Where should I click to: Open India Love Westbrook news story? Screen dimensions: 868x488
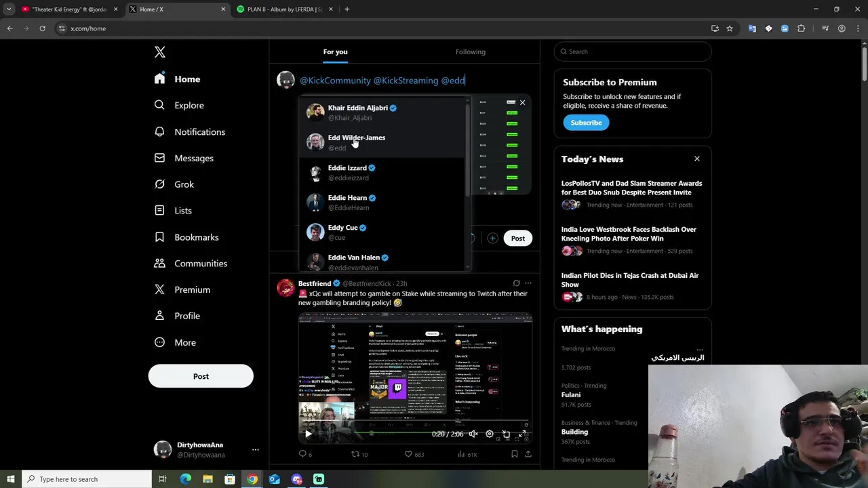pos(632,240)
